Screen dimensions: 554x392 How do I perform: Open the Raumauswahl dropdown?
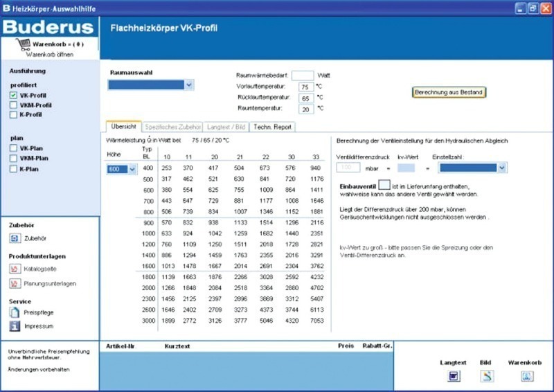[189, 84]
